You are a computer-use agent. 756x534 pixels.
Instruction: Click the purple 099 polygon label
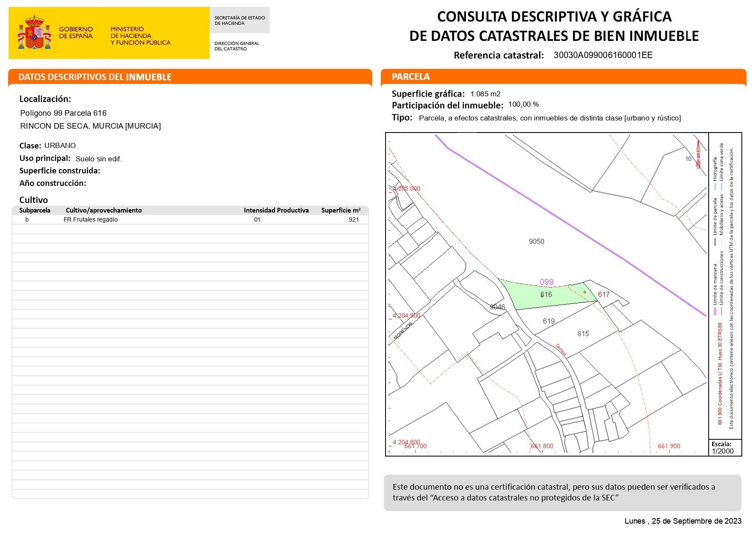coord(546,282)
